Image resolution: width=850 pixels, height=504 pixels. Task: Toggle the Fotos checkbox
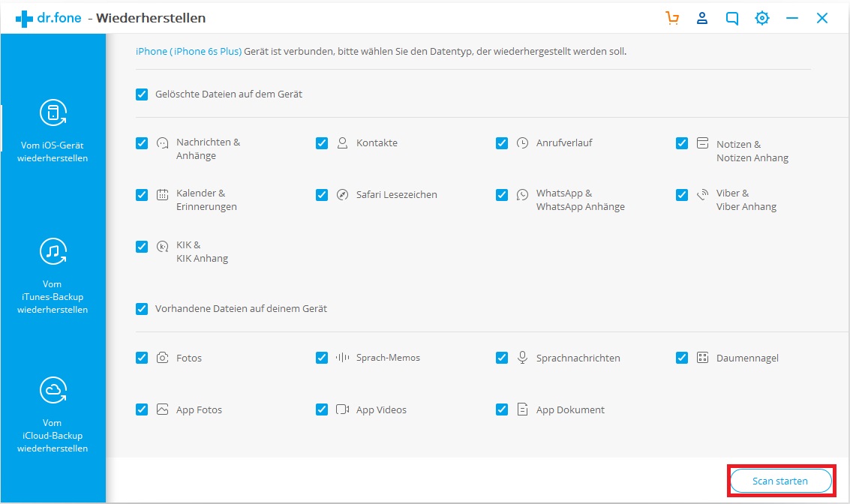coord(142,358)
